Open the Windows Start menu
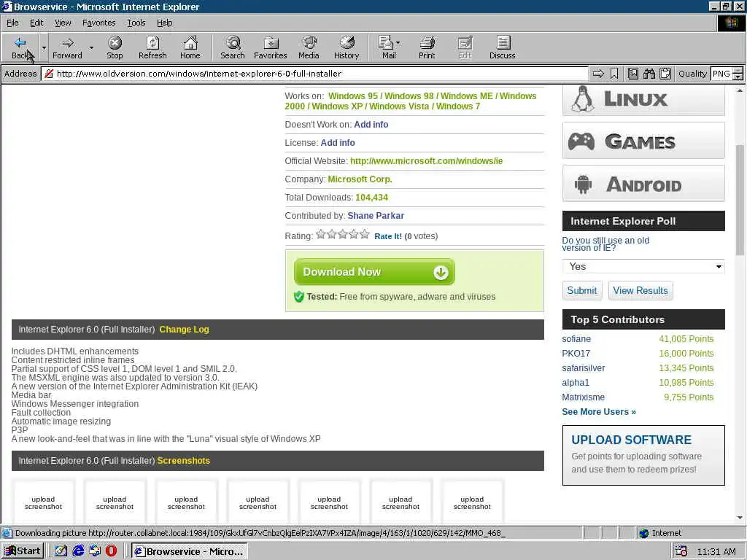The image size is (747, 560). point(23,551)
